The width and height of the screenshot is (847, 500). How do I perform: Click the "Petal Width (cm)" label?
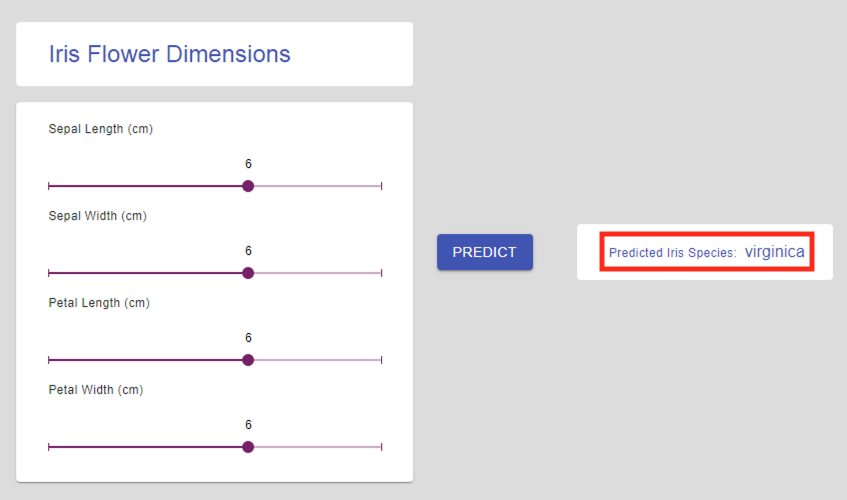96,390
